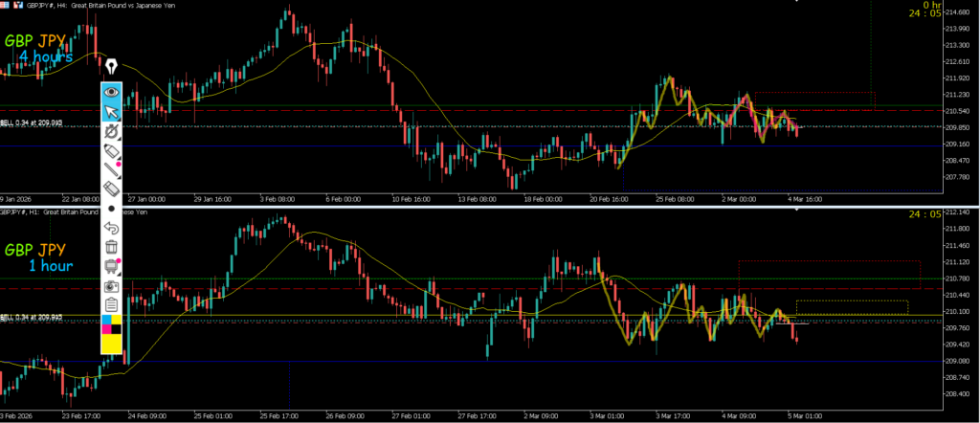Select the cyan color swatch

[106, 320]
